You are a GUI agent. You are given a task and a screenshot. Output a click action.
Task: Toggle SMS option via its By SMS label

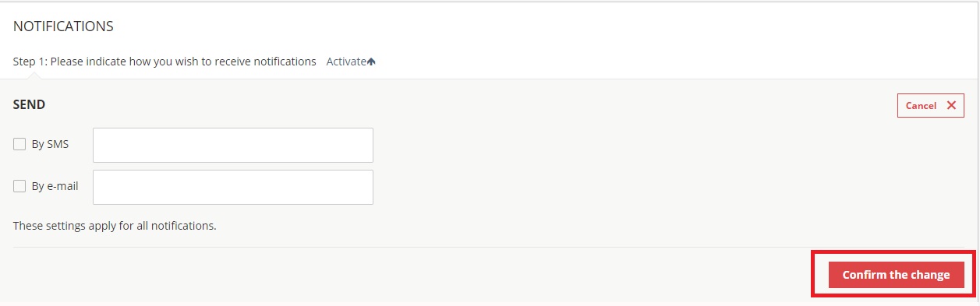[x=50, y=144]
